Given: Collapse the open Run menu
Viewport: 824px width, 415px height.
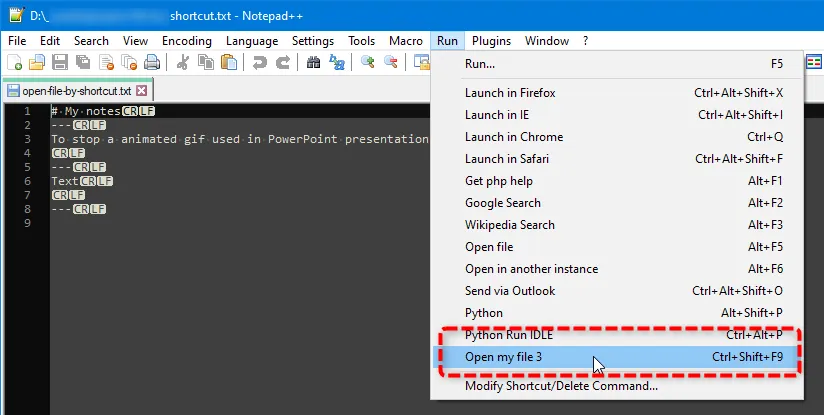Looking at the screenshot, I should click(447, 41).
